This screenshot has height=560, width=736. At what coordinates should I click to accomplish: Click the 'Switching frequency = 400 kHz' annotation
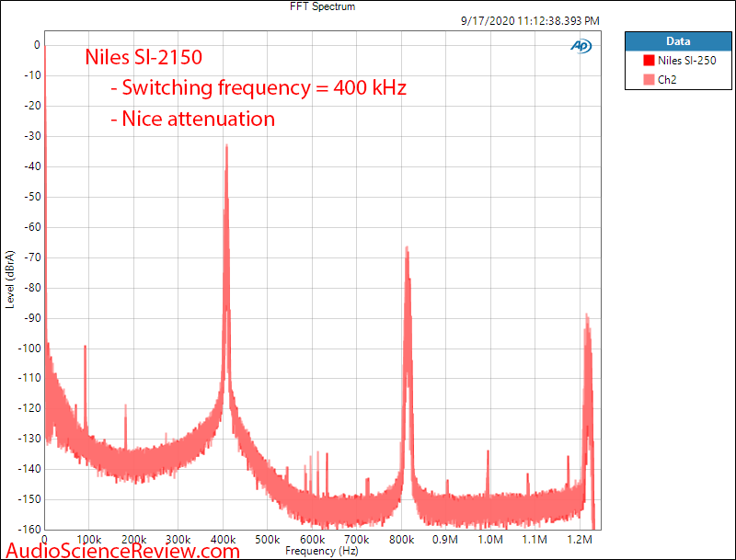point(259,87)
